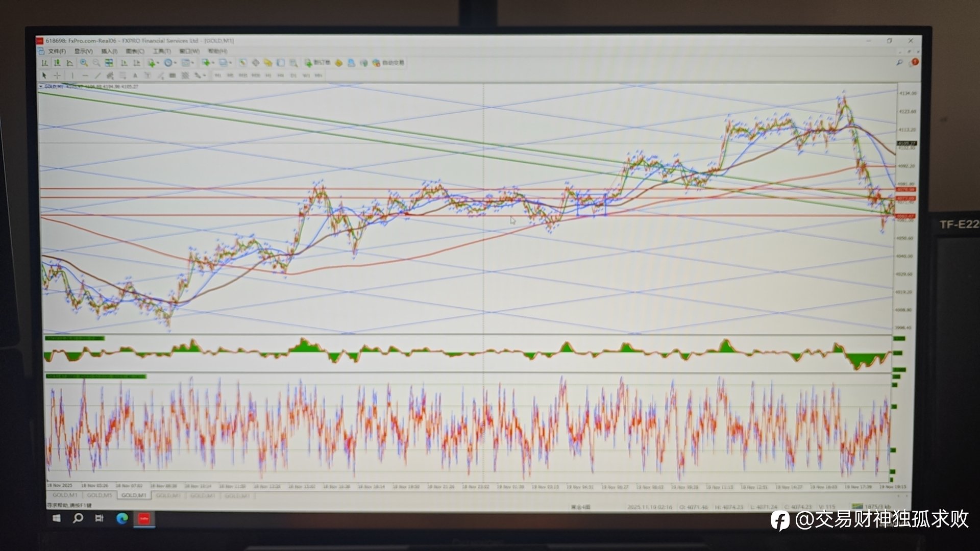Zoom in on the chart

84,63
